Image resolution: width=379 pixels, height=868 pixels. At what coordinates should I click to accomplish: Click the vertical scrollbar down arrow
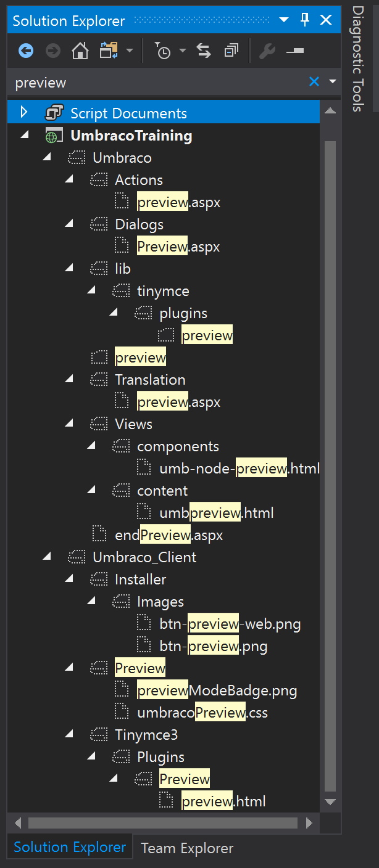coord(330,801)
